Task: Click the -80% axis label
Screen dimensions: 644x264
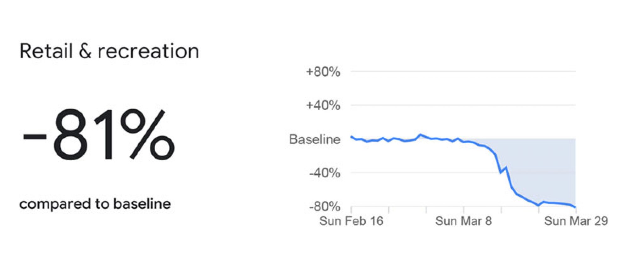Action: 325,207
